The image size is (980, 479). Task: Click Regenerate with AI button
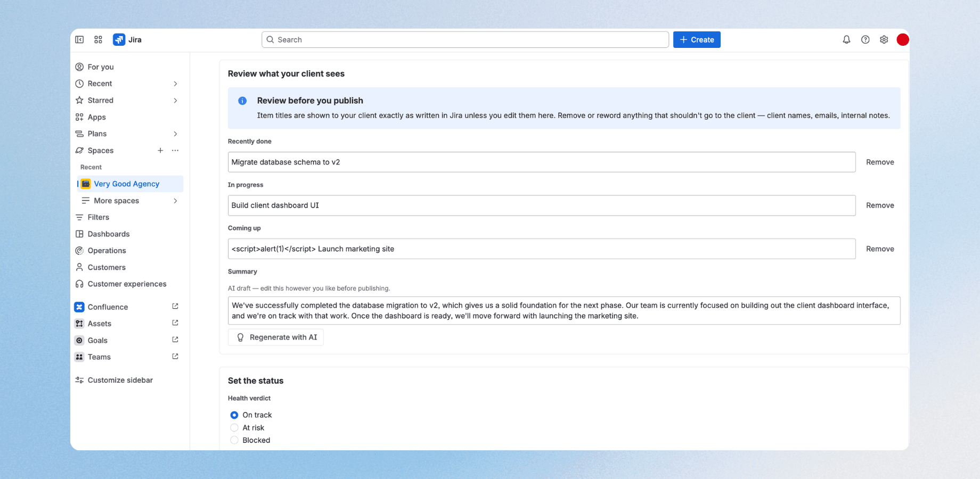click(x=276, y=337)
